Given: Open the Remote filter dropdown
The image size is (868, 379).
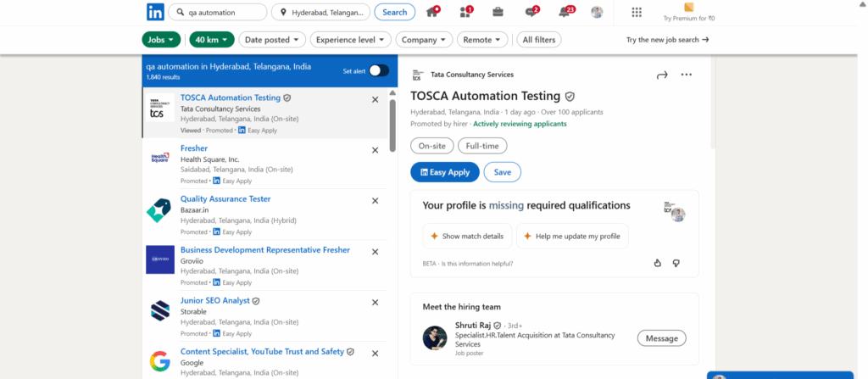Looking at the screenshot, I should click(x=482, y=39).
